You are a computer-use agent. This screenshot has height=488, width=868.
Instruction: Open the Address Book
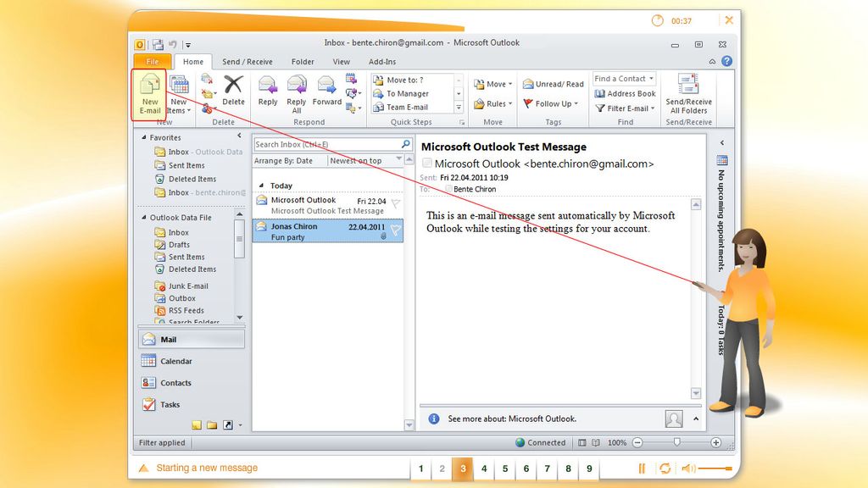pos(625,93)
